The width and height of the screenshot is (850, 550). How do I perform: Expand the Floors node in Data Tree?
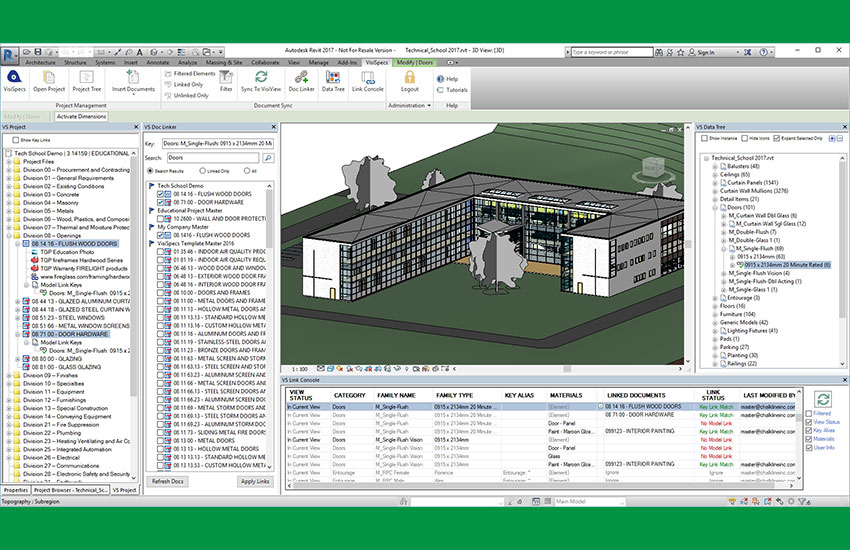[714, 305]
